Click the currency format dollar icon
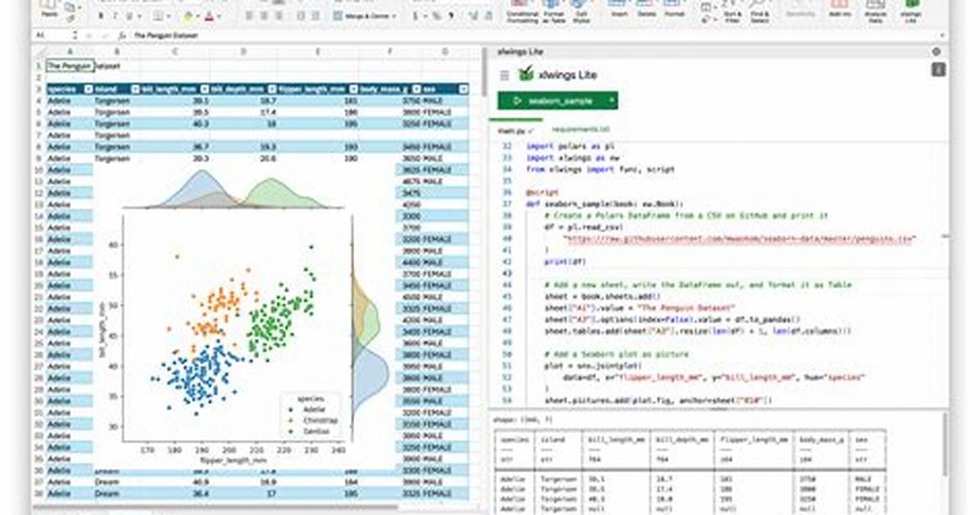 click(x=415, y=16)
